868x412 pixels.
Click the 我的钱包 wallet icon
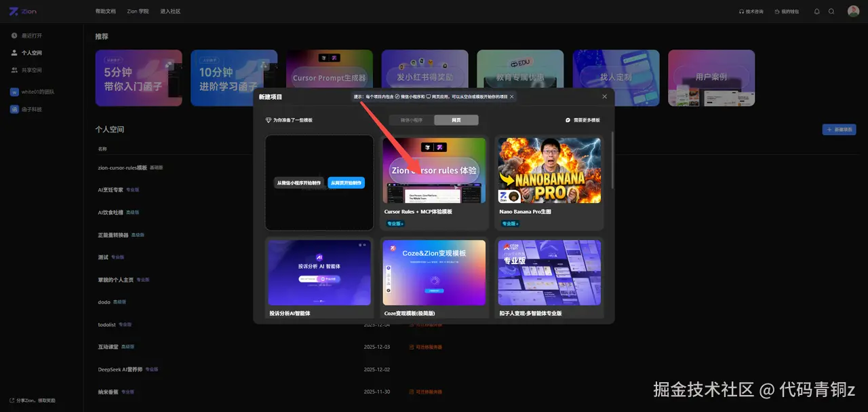[777, 12]
